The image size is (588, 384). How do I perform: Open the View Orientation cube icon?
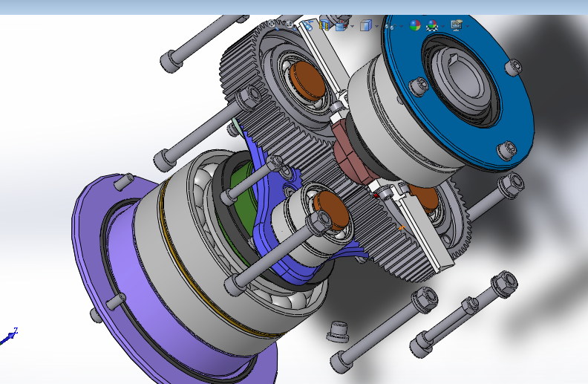coord(341,25)
